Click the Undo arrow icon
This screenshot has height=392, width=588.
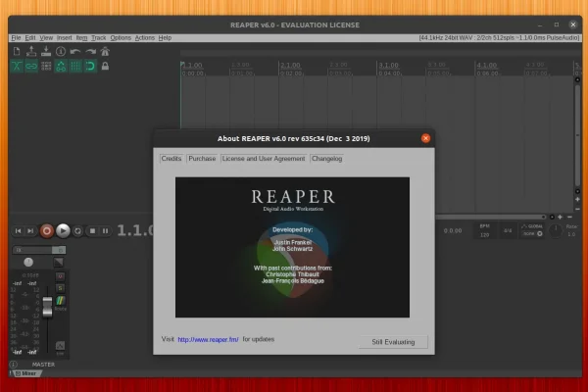point(75,51)
